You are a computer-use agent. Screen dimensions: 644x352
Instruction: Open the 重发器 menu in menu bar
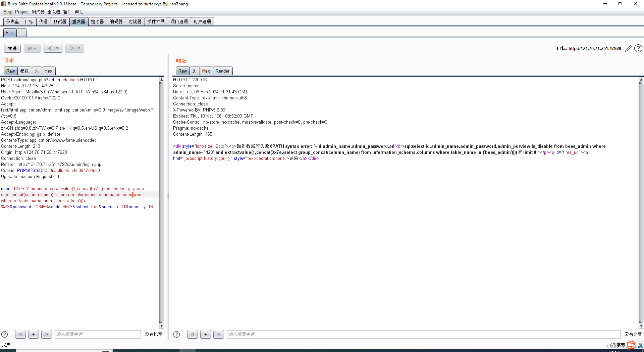pos(54,12)
